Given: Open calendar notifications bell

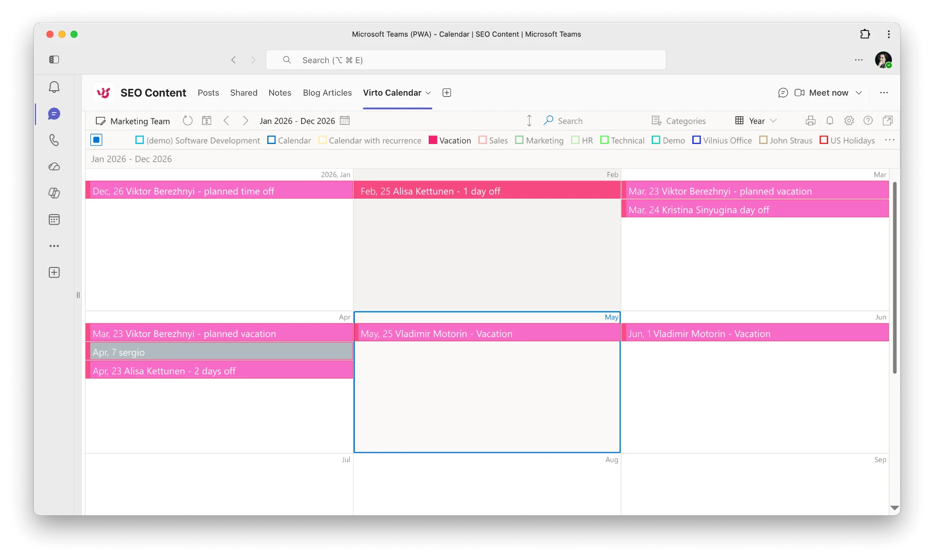Looking at the screenshot, I should [x=830, y=121].
